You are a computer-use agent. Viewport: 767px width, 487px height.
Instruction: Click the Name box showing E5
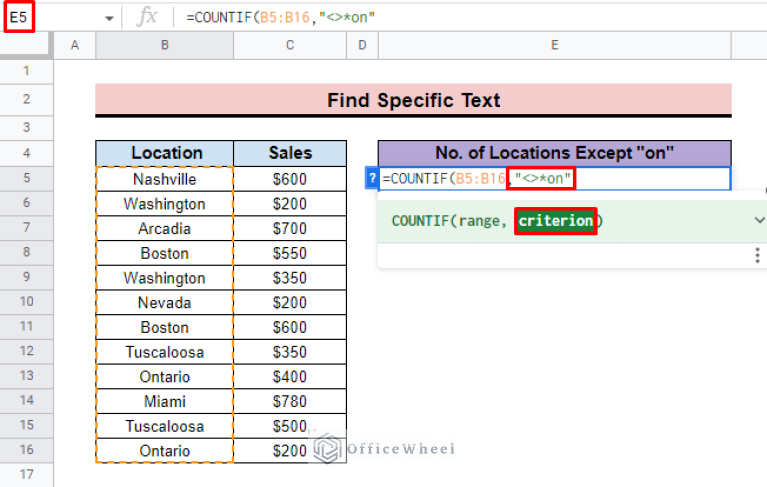point(19,18)
